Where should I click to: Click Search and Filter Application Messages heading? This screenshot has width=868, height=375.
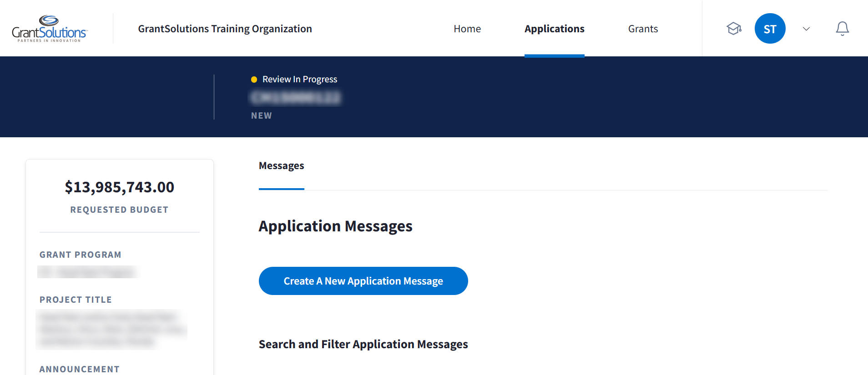363,345
